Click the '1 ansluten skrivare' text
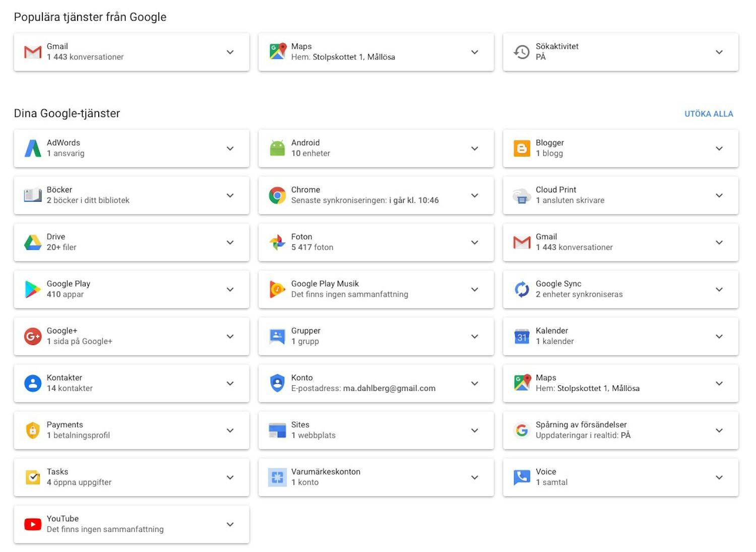This screenshot has width=756, height=552. tap(570, 200)
